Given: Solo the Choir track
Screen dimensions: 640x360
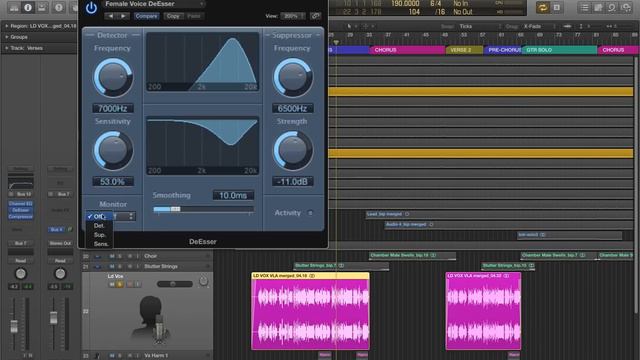Looking at the screenshot, I should [x=120, y=256].
